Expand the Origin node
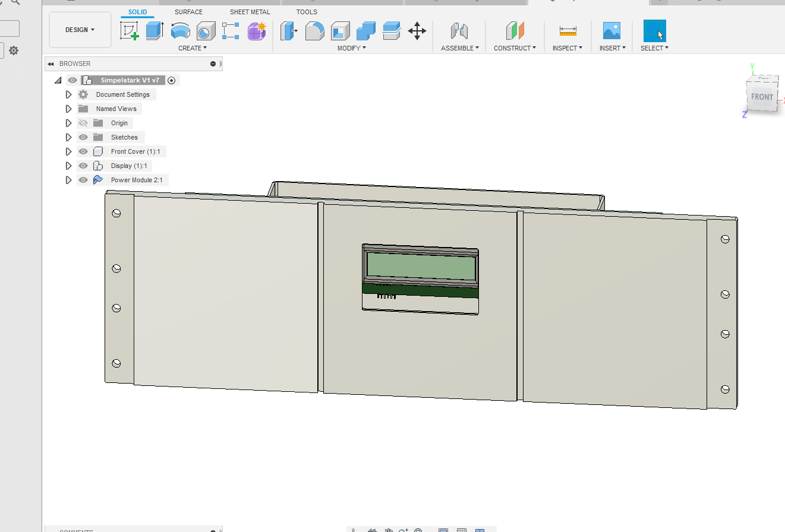Image resolution: width=785 pixels, height=532 pixels. coord(68,123)
